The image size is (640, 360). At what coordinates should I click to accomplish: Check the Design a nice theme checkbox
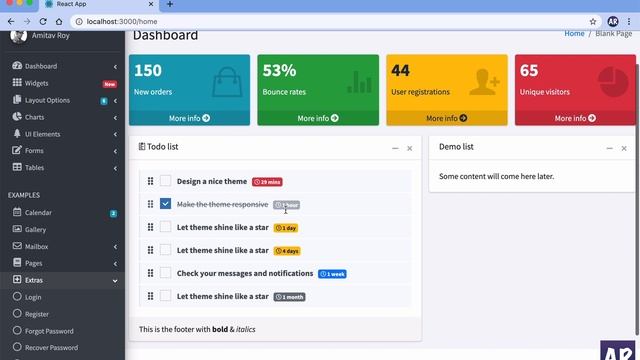[165, 181]
